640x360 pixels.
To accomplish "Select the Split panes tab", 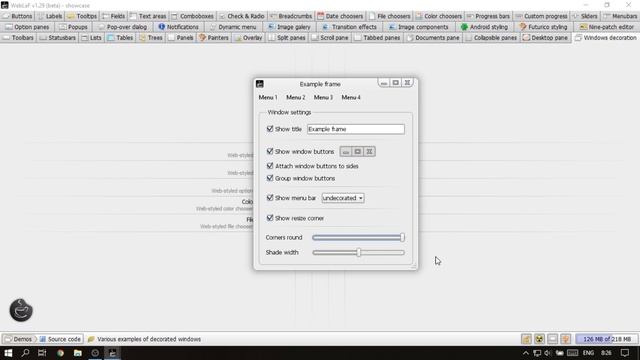I will pyautogui.click(x=287, y=38).
